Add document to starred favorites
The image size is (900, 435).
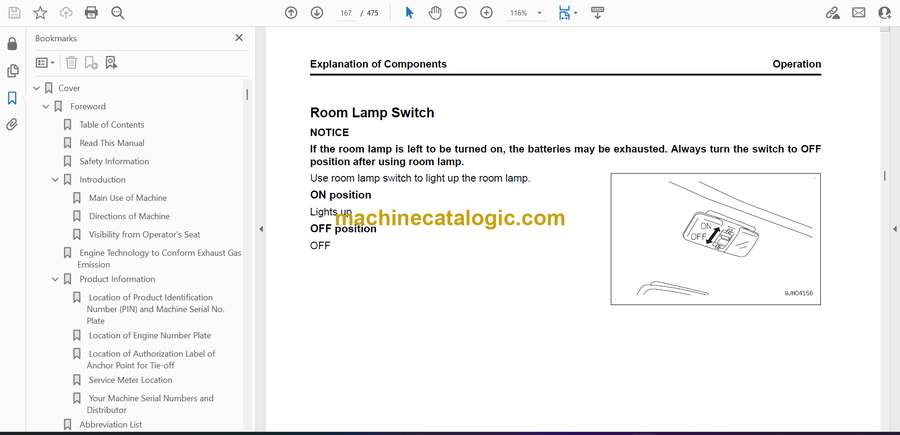pyautogui.click(x=40, y=13)
